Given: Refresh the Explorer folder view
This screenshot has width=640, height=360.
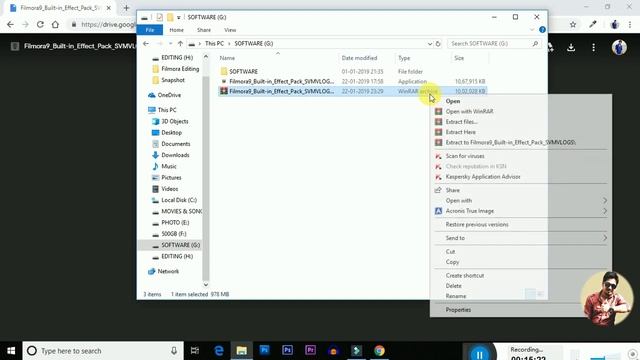Looking at the screenshot, I should 438,43.
